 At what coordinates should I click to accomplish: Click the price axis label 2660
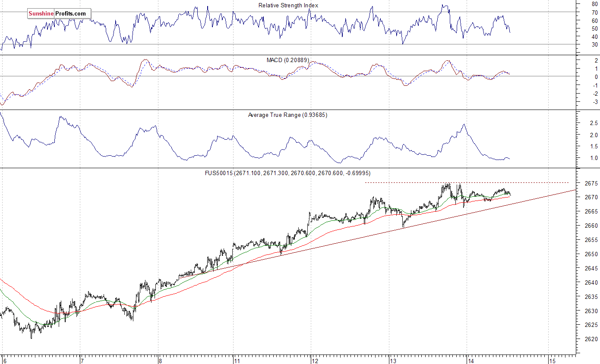click(x=591, y=226)
